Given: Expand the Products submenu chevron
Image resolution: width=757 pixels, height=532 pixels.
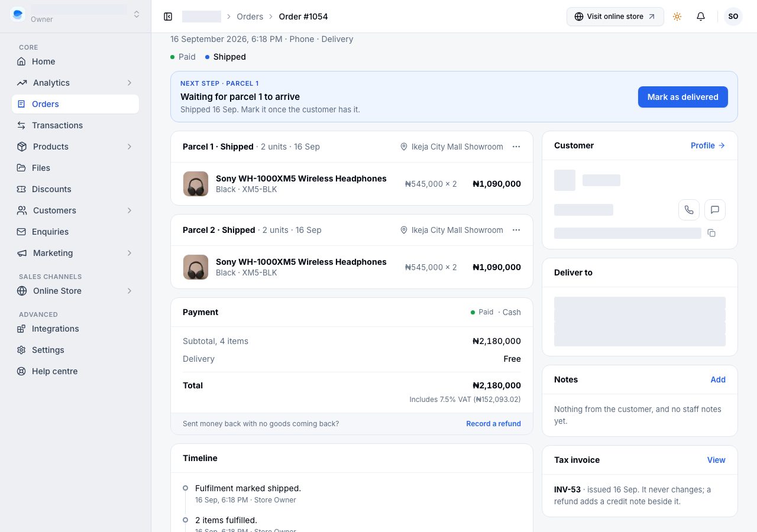Looking at the screenshot, I should tap(129, 147).
